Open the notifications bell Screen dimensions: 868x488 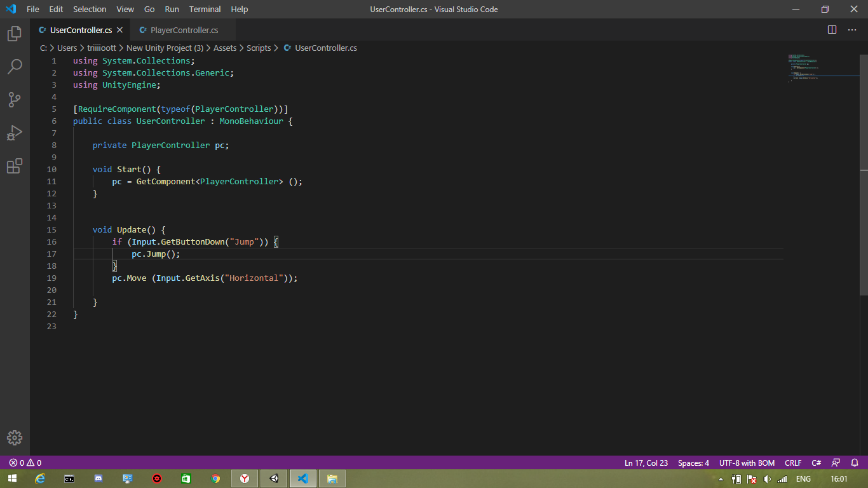pyautogui.click(x=854, y=463)
